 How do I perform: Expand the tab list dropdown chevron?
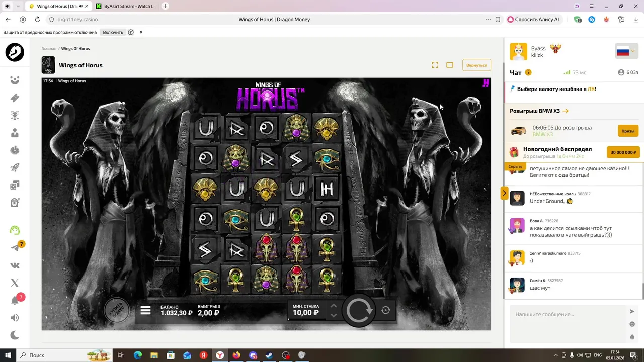click(x=18, y=6)
